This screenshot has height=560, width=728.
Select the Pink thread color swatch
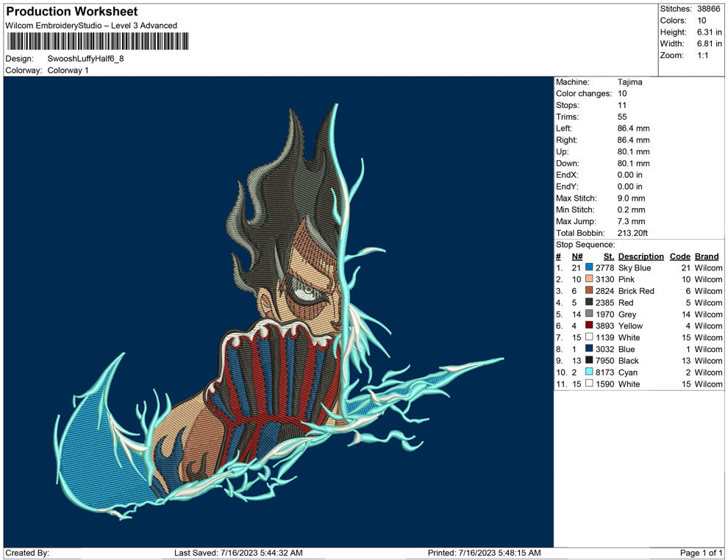(x=589, y=280)
